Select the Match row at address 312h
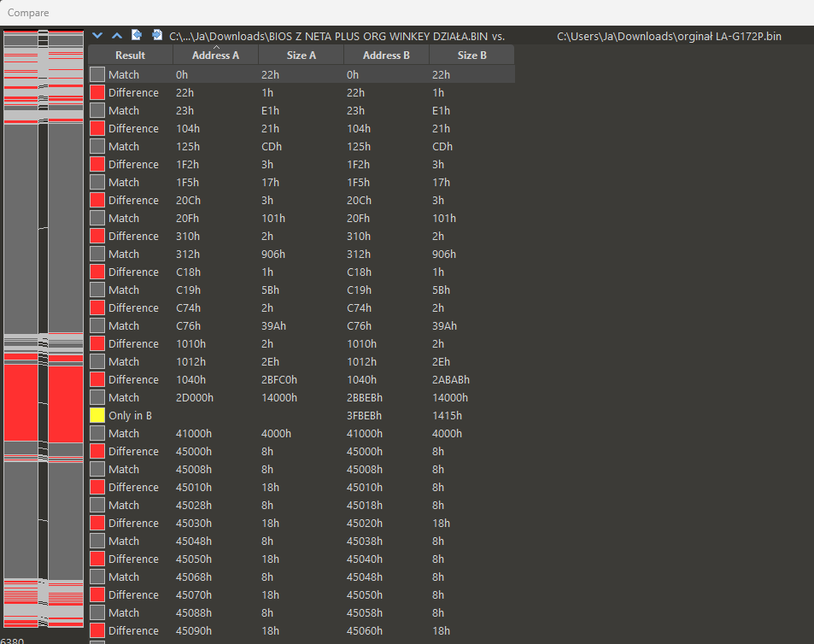Image resolution: width=814 pixels, height=644 pixels. click(302, 254)
